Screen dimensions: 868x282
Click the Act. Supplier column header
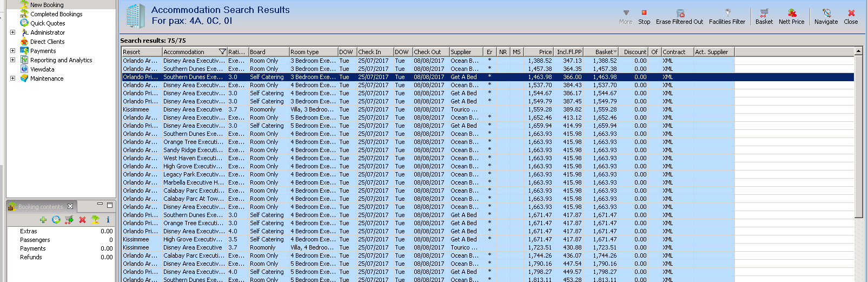click(x=714, y=52)
